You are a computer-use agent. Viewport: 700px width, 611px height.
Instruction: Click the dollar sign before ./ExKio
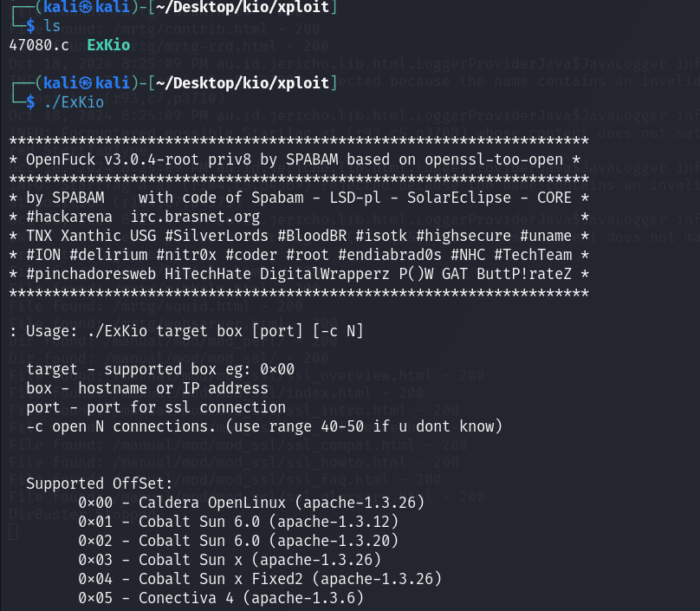pyautogui.click(x=30, y=102)
